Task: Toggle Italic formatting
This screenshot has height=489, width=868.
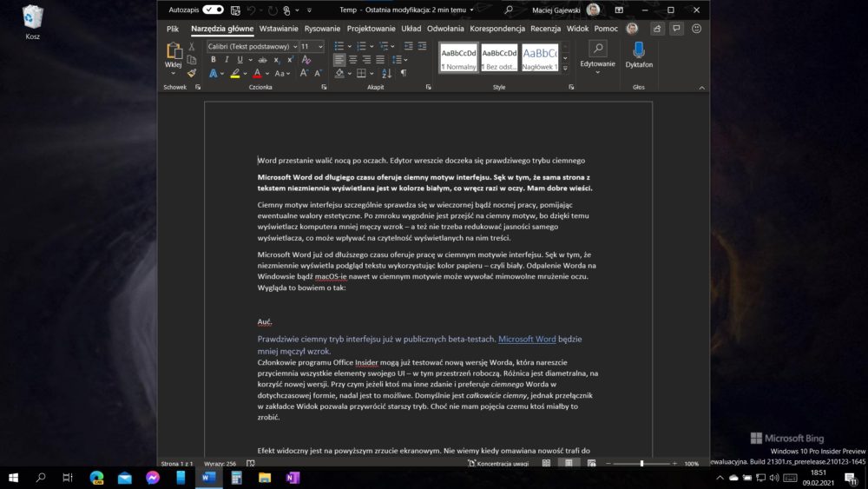Action: pos(227,60)
